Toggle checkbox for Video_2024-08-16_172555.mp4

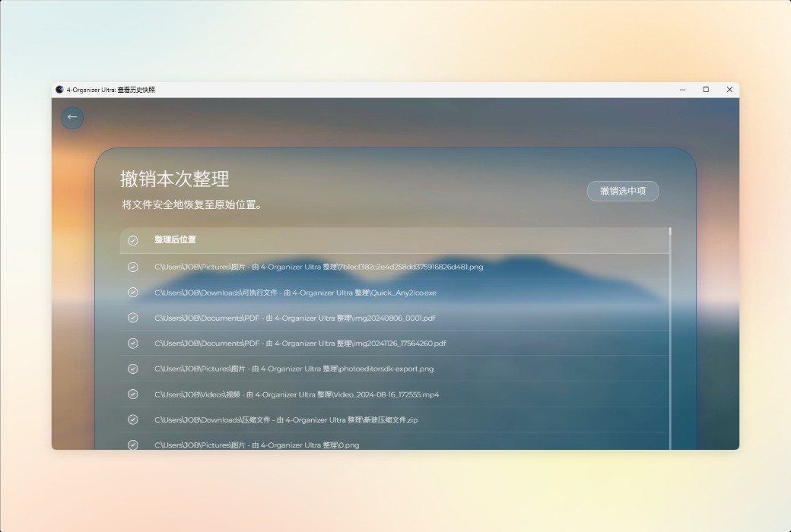(132, 394)
